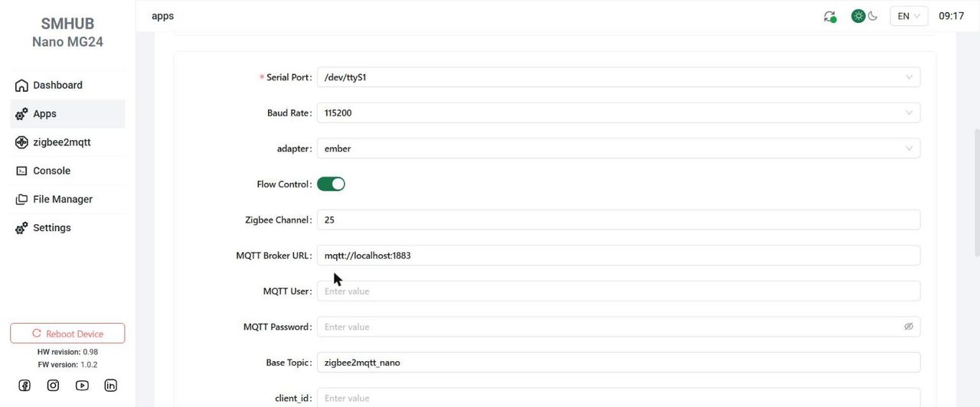The width and height of the screenshot is (980, 407).
Task: Click the File Manager copy icon
Action: [21, 200]
